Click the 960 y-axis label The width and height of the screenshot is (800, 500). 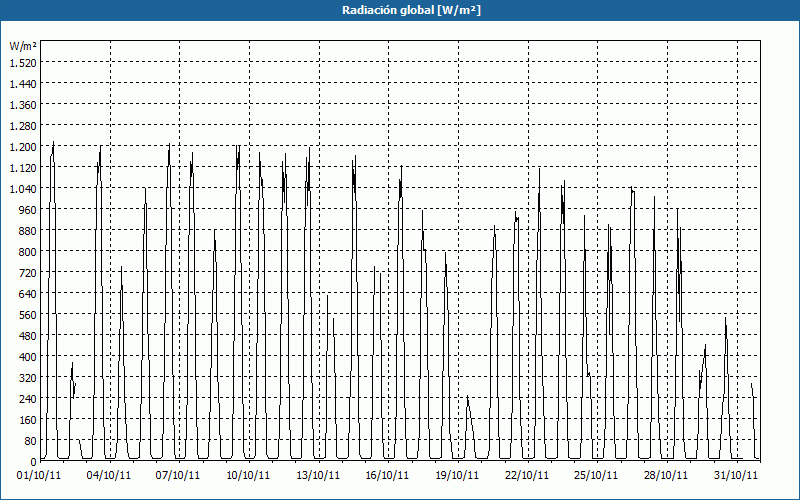pyautogui.click(x=28, y=210)
